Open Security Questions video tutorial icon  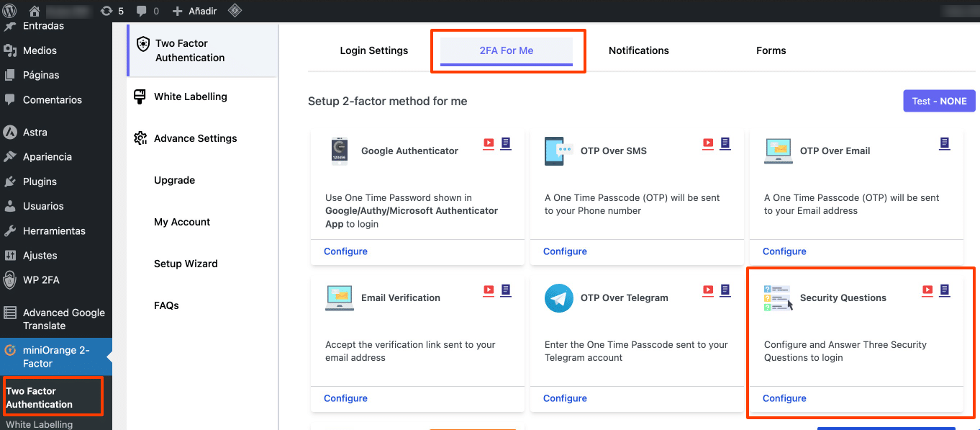point(927,290)
